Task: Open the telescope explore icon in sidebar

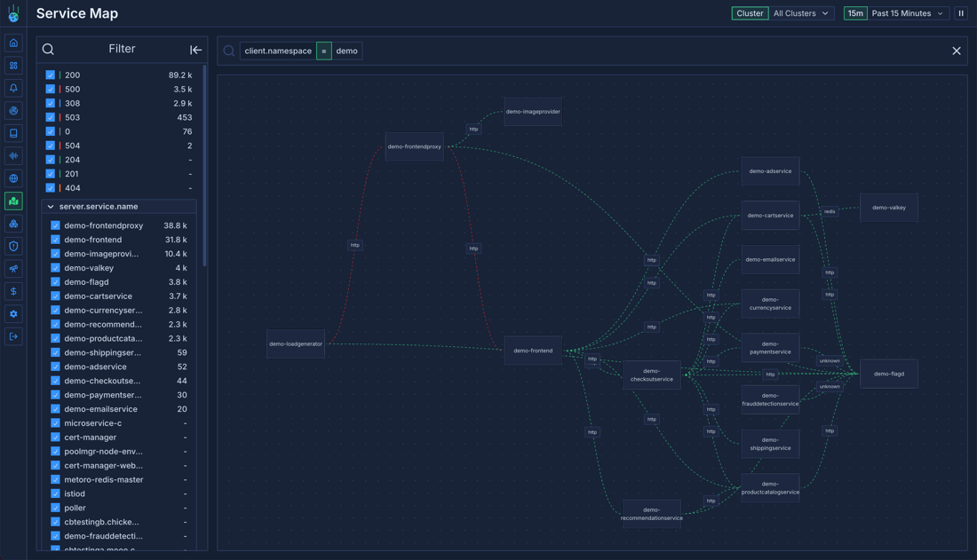Action: pyautogui.click(x=13, y=269)
